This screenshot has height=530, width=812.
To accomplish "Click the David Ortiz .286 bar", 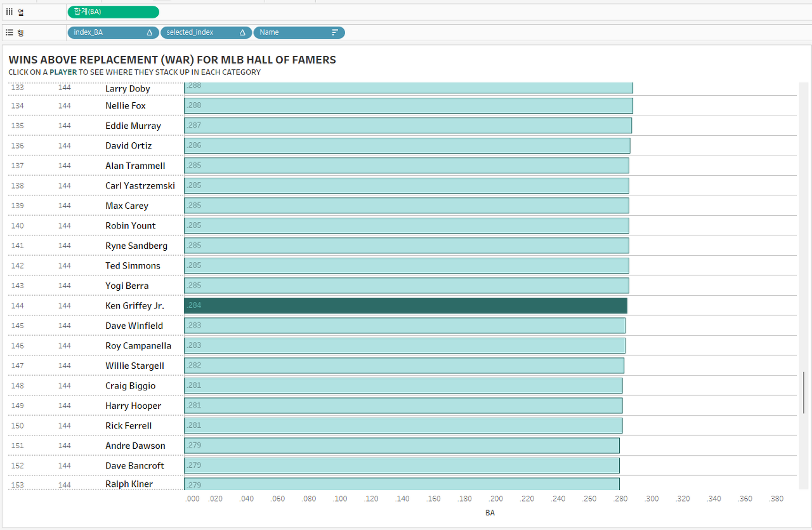I will (407, 146).
